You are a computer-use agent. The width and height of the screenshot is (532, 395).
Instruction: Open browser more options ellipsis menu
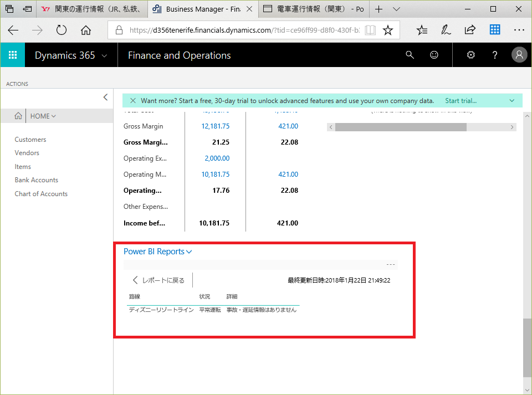point(519,30)
